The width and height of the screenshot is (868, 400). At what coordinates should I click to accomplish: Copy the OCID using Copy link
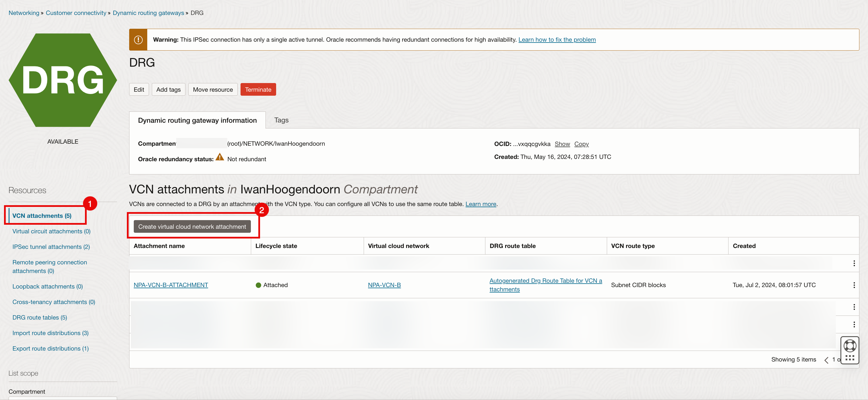tap(581, 144)
